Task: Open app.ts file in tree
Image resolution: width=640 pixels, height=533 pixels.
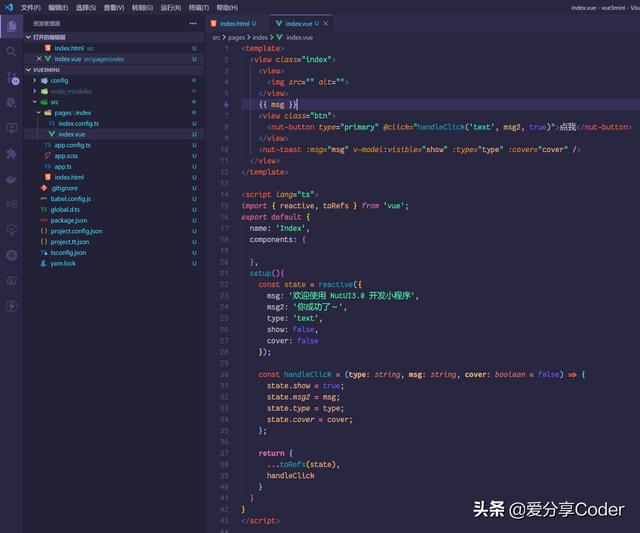Action: [x=114, y=167]
